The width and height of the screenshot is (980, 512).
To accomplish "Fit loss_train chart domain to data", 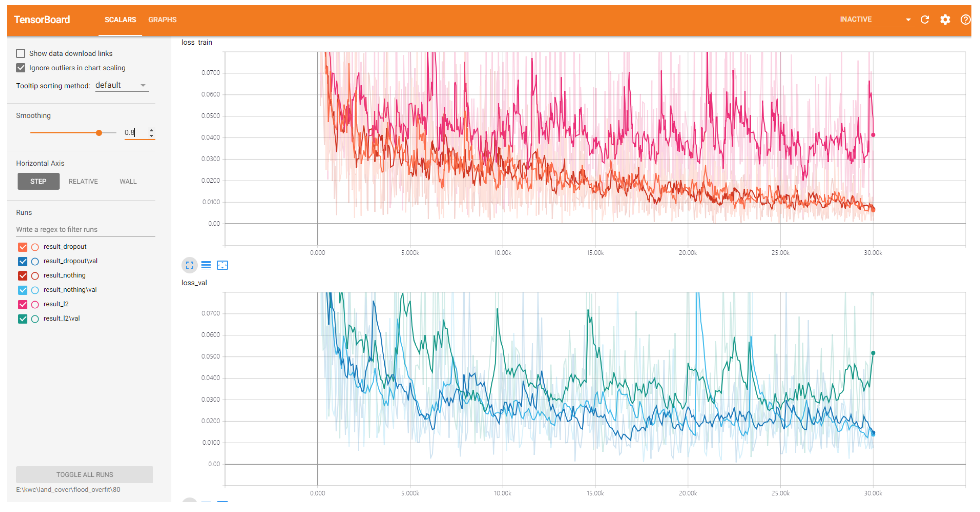I will click(222, 265).
